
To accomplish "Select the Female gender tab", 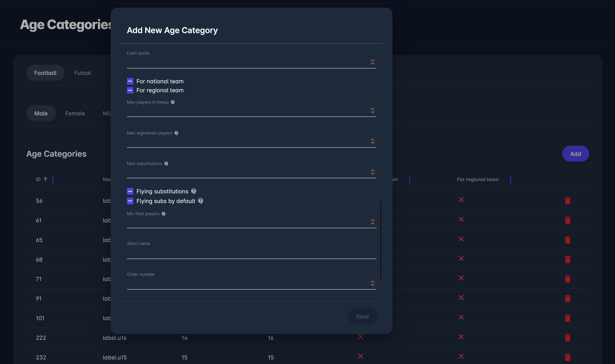I will pyautogui.click(x=75, y=113).
